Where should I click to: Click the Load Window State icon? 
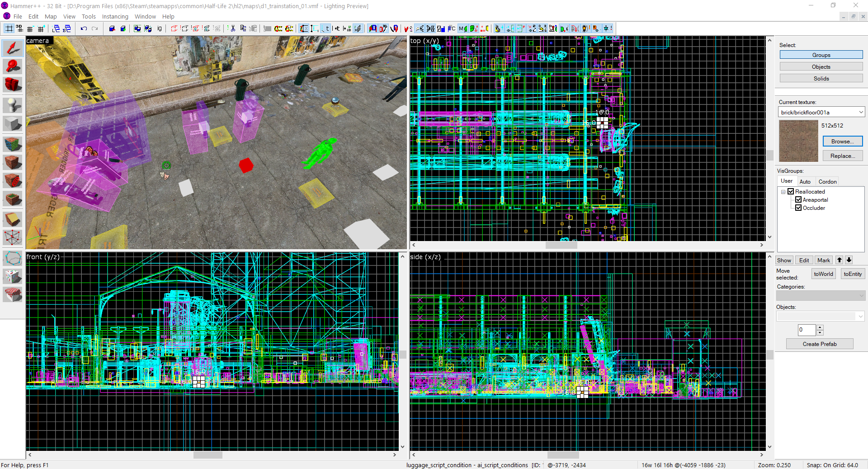pos(56,28)
